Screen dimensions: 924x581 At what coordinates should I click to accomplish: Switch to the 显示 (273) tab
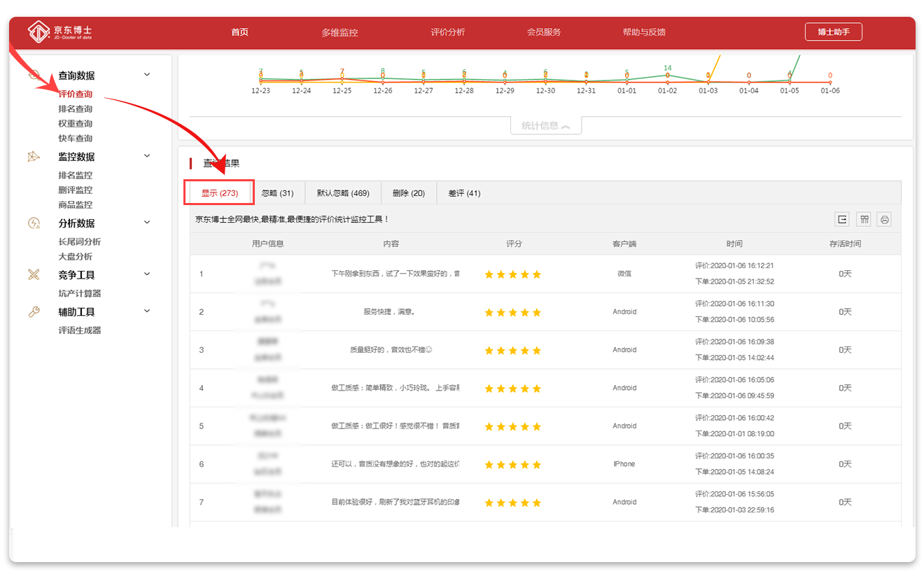[220, 193]
